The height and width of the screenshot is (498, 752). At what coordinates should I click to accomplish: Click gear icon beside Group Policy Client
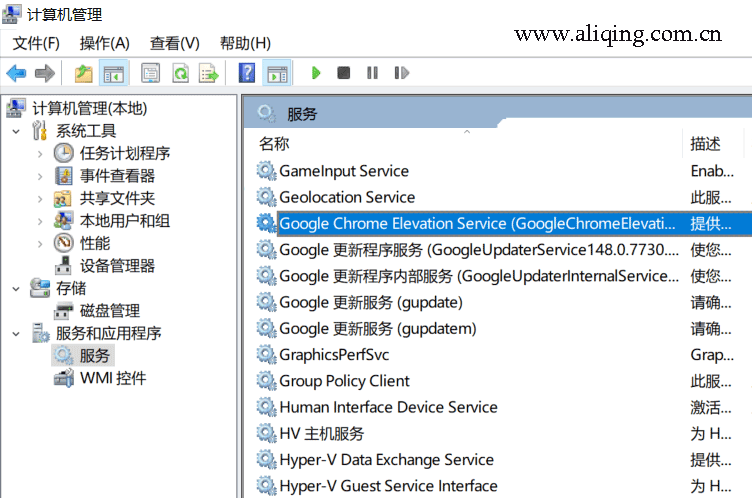tap(266, 381)
